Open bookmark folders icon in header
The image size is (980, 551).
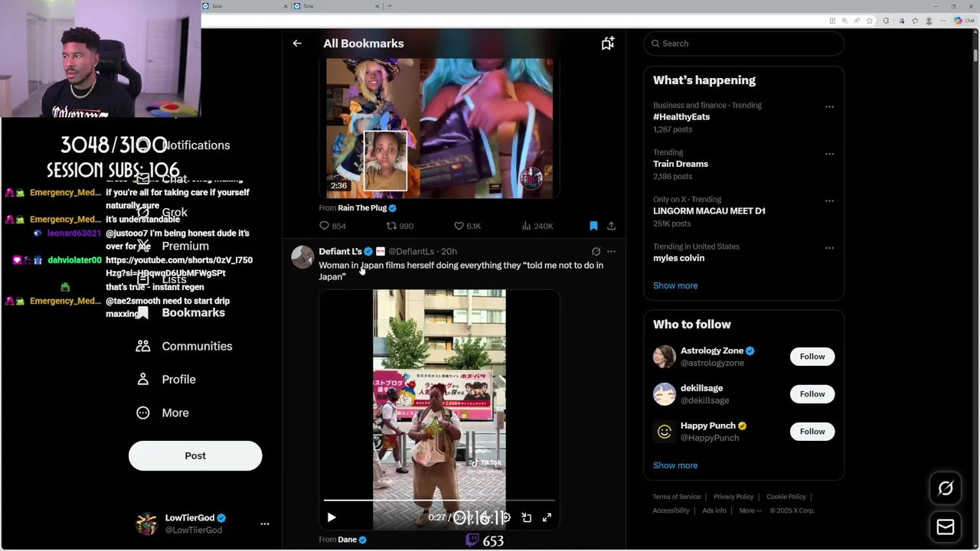(x=608, y=44)
